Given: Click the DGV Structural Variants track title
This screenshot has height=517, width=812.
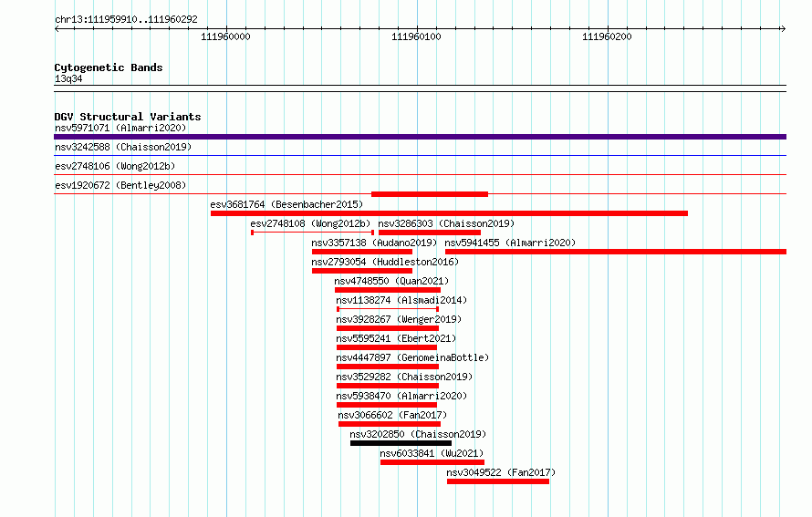Looking at the screenshot, I should point(128,117).
